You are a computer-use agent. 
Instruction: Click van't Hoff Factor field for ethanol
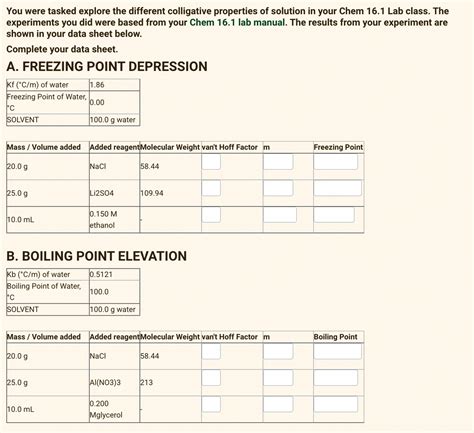[x=211, y=215]
